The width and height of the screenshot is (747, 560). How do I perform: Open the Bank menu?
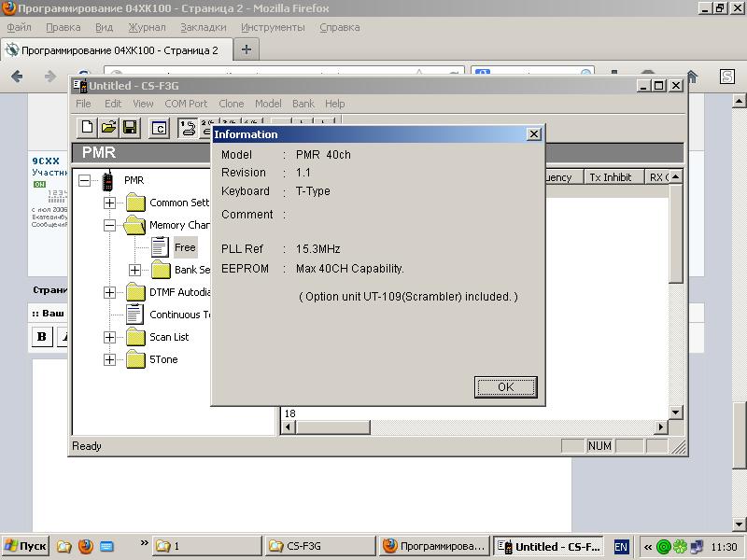pos(303,104)
